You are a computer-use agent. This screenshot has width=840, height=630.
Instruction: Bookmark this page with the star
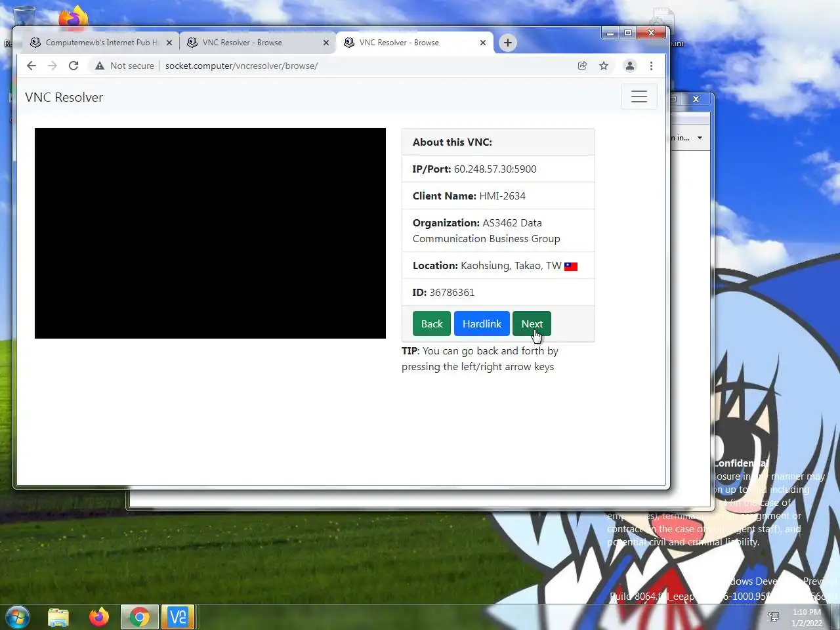604,66
